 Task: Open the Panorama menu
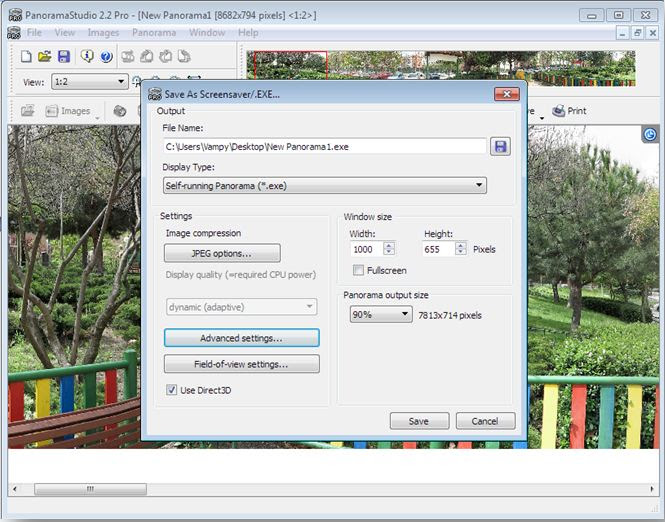[154, 33]
